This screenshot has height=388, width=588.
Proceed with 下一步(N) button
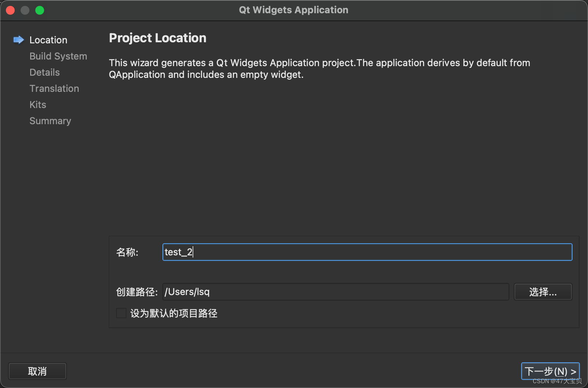(x=550, y=371)
